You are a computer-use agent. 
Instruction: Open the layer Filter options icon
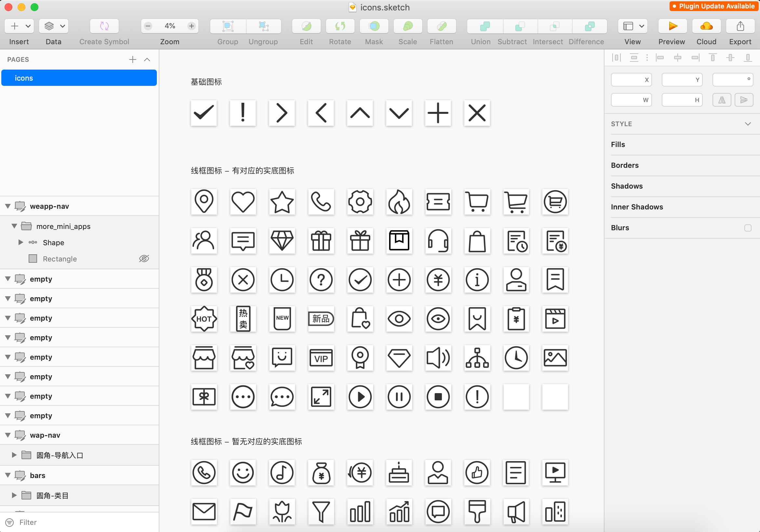click(x=10, y=522)
